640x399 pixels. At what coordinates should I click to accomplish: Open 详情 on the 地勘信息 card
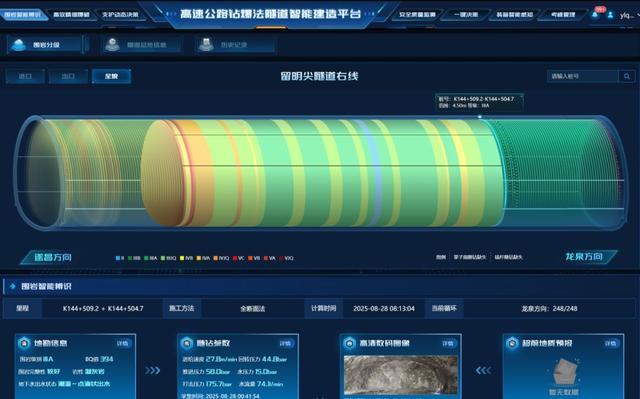[123, 344]
